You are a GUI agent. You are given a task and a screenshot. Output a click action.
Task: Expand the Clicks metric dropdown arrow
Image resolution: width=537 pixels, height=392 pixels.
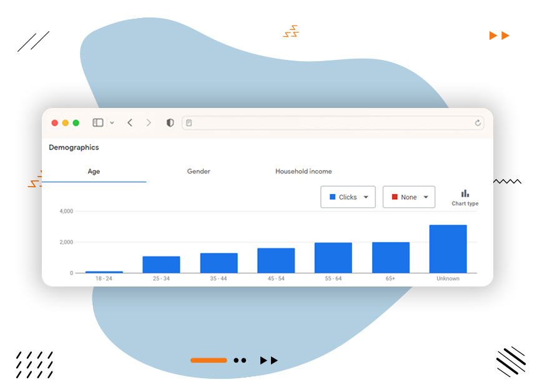(x=366, y=197)
